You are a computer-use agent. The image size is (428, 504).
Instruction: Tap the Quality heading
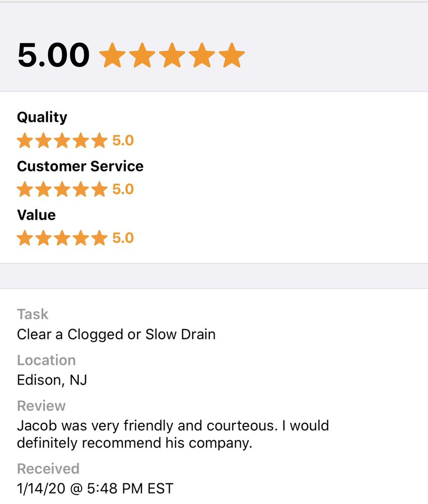42,117
